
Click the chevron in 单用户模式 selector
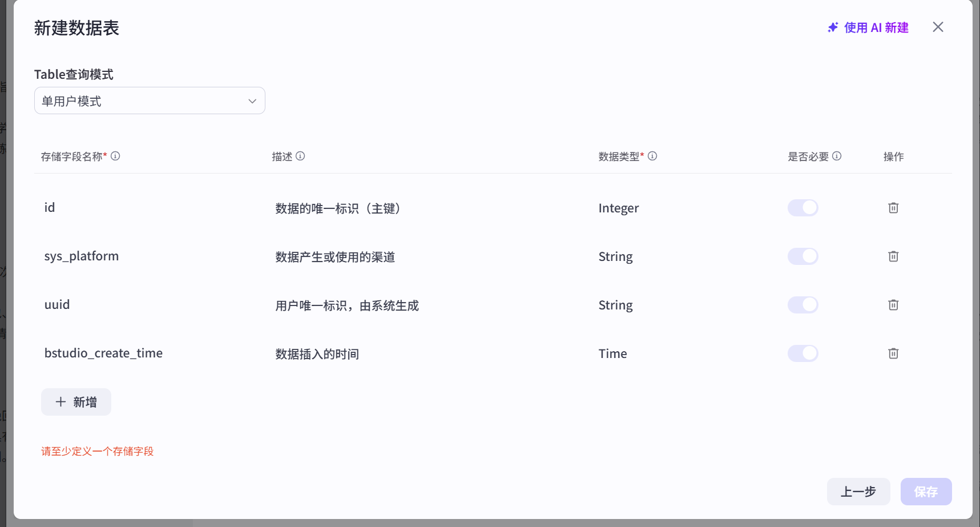coord(252,100)
